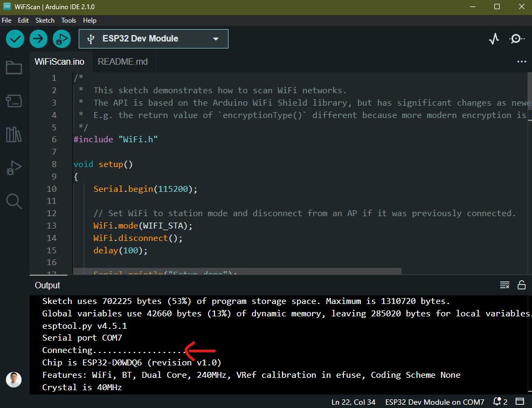The height and width of the screenshot is (408, 532).
Task: Click the delay(100) code line
Action: point(120,251)
